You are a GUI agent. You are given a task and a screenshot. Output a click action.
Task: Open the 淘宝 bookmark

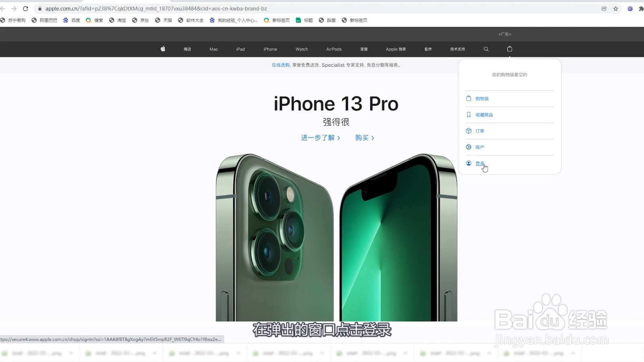(x=118, y=20)
